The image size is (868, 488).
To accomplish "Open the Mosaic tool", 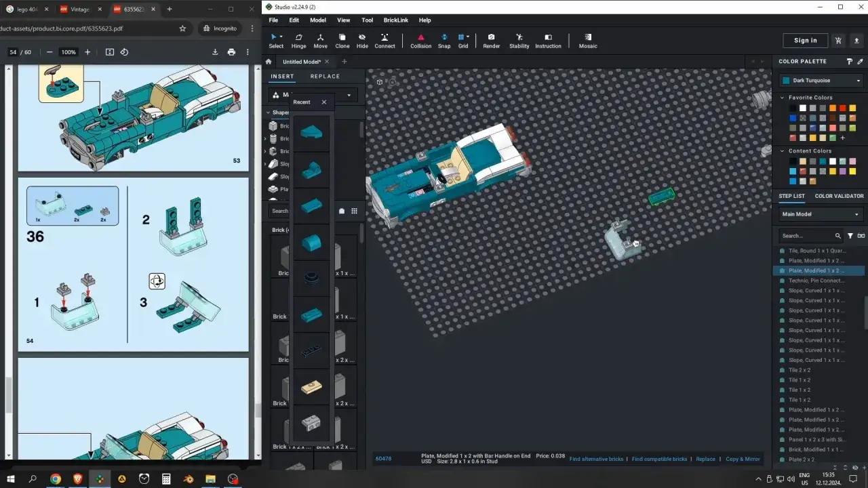I will pos(588,41).
